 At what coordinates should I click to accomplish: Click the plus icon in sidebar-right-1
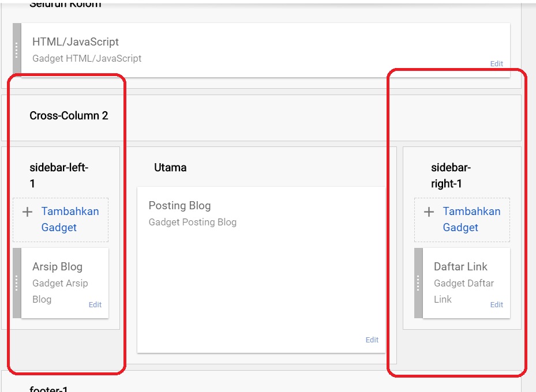point(428,212)
